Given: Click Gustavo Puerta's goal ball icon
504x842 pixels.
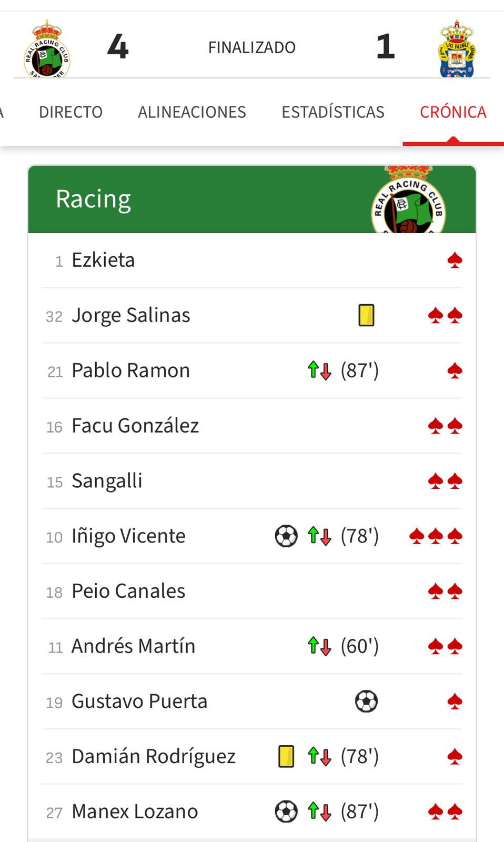Looking at the screenshot, I should (366, 701).
